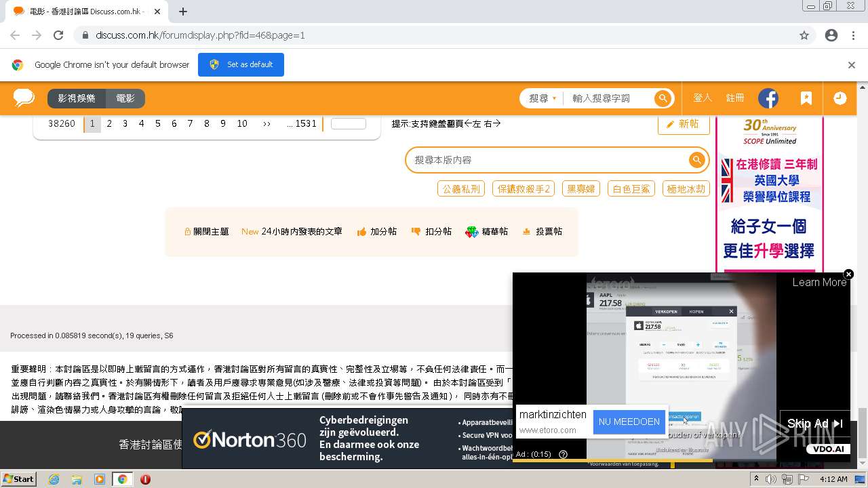Jump to last page 1531
This screenshot has width=868, height=488.
click(x=302, y=123)
